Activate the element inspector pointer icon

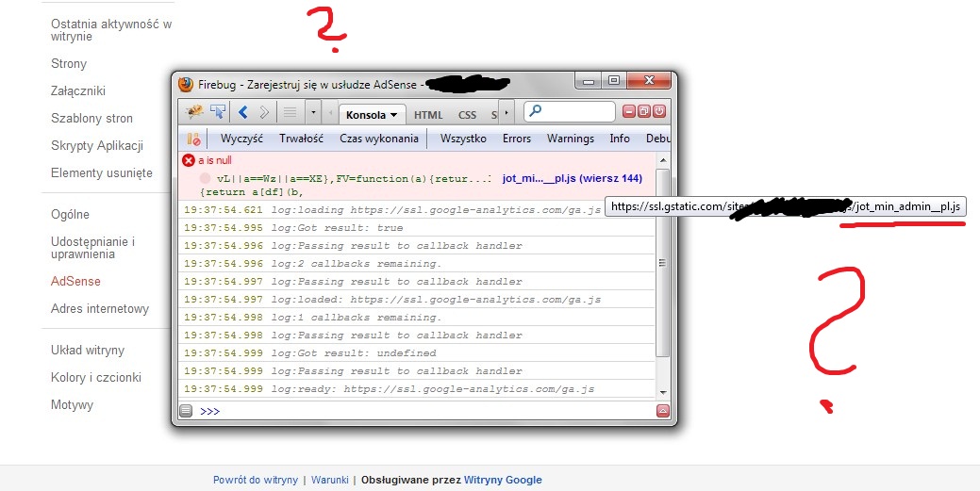tap(218, 112)
